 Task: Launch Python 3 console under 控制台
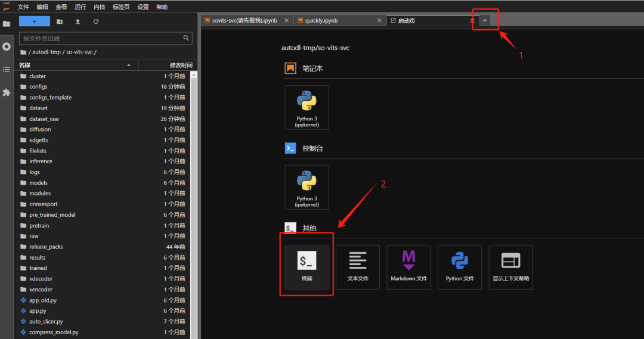coord(307,188)
